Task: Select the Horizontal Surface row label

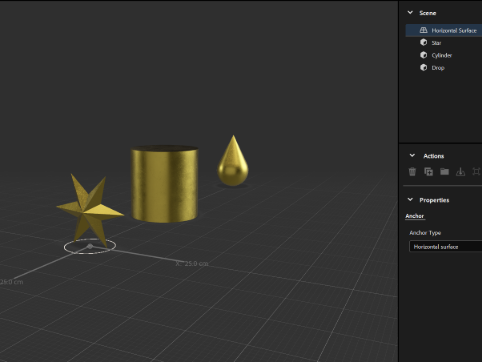Action: 454,30
